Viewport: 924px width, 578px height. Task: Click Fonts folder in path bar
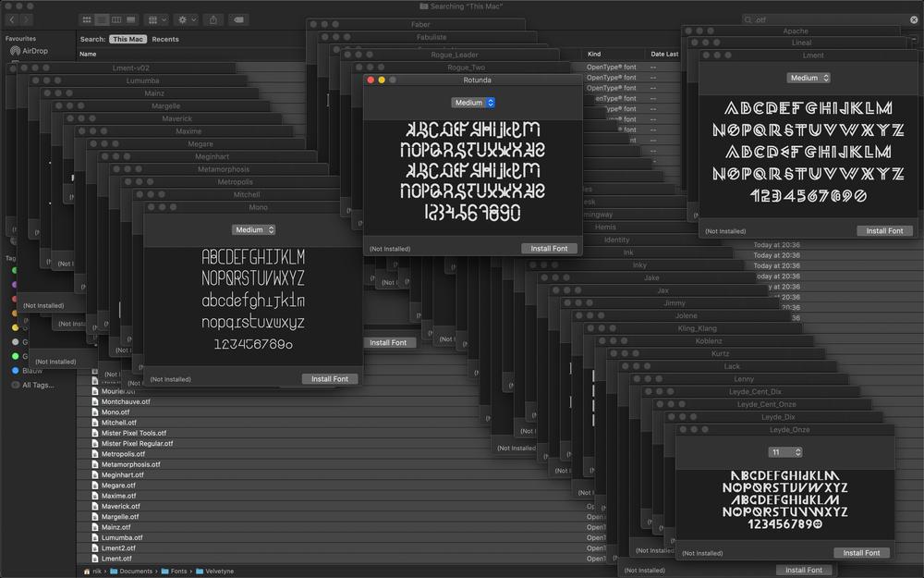coord(174,572)
